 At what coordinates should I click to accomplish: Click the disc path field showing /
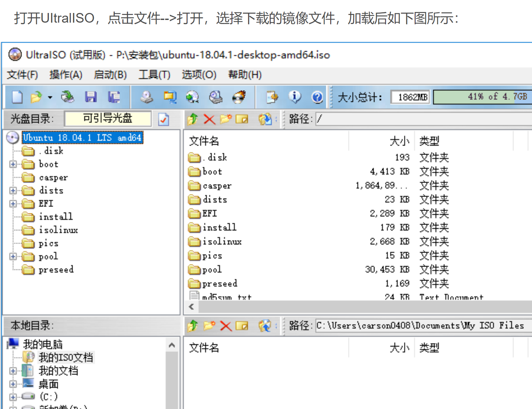[424, 118]
